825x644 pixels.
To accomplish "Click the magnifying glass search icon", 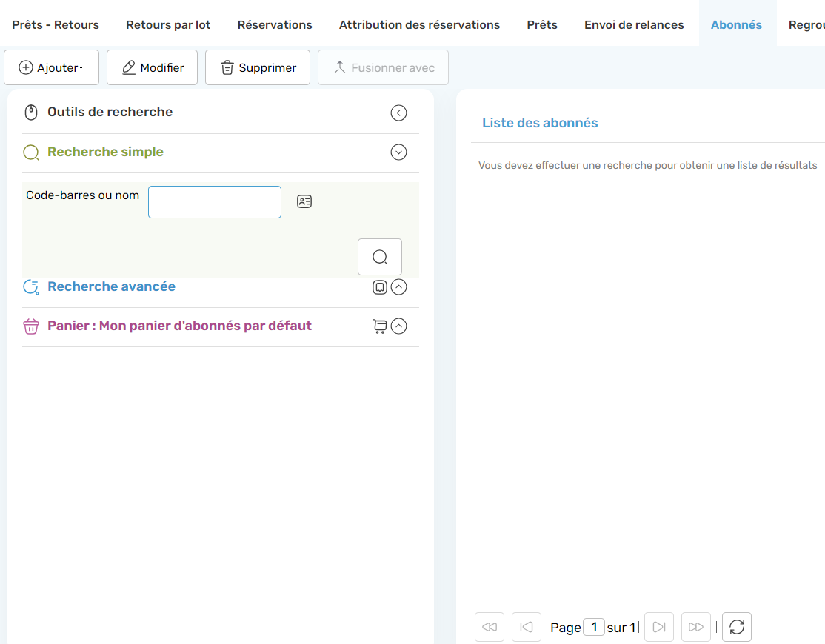I will click(380, 257).
